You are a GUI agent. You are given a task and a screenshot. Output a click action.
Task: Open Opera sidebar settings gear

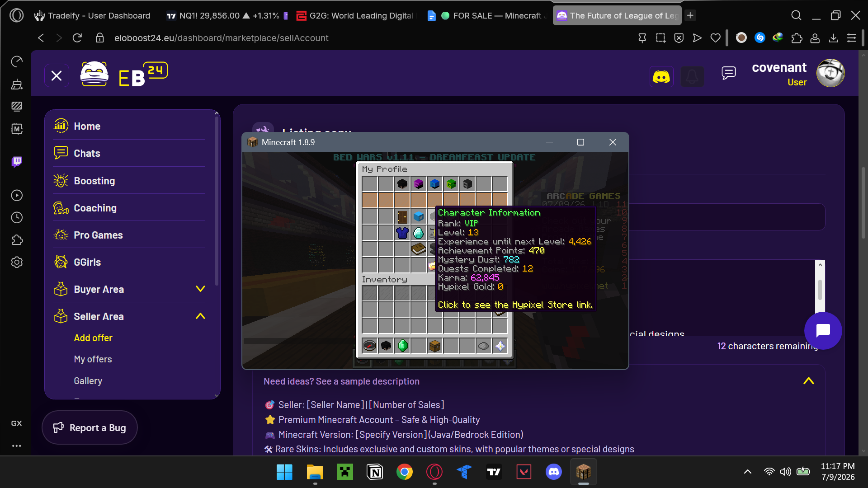click(17, 262)
